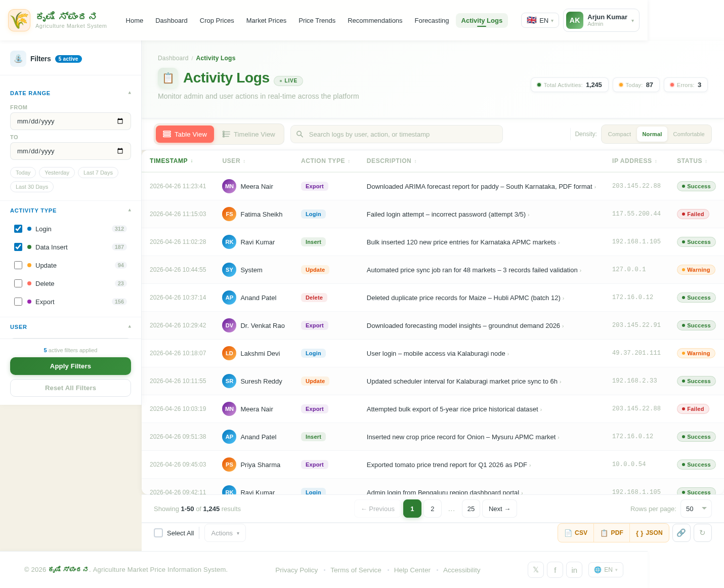Export logs as CSV
The height and width of the screenshot is (588, 724).
(576, 533)
